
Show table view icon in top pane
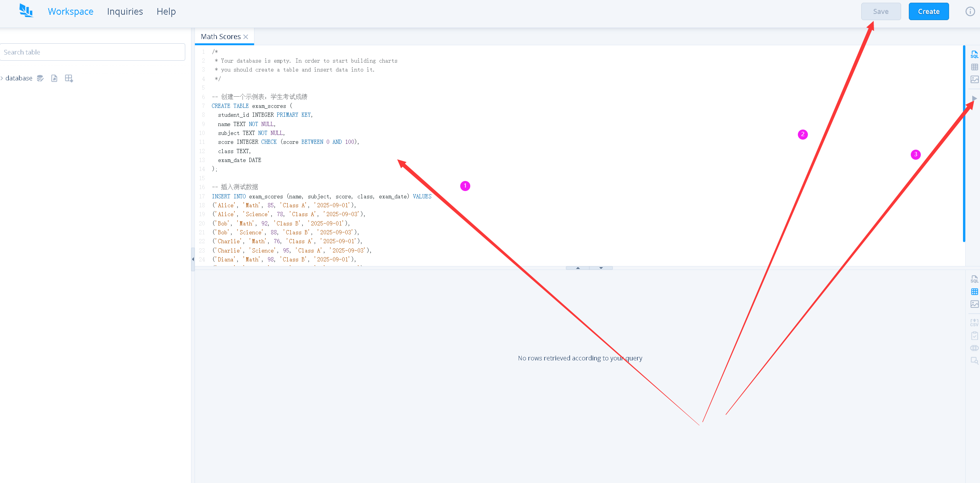pos(974,67)
